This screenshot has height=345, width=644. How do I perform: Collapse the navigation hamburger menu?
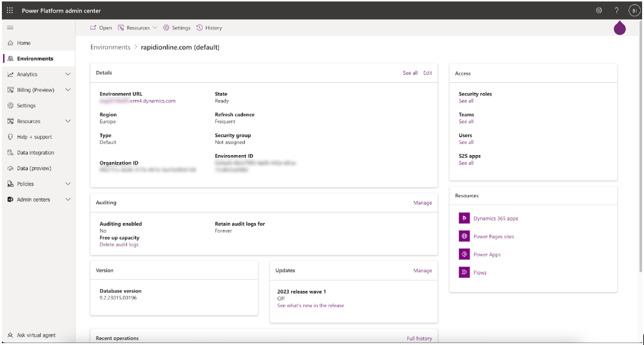10,28
